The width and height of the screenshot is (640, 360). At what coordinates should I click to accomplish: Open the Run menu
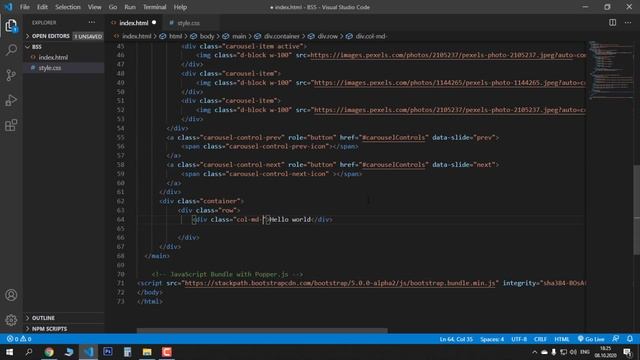[x=130, y=7]
